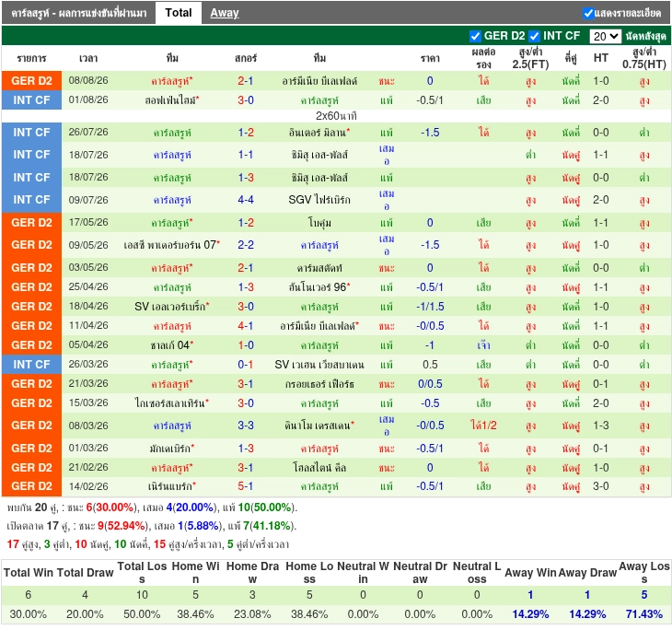
Task: Open the 4-1 score dated 11/04/26
Action: pyautogui.click(x=246, y=325)
